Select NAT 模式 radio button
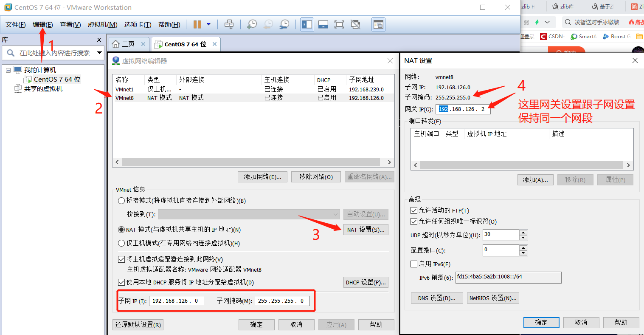Image resolution: width=644 pixels, height=335 pixels. point(121,230)
